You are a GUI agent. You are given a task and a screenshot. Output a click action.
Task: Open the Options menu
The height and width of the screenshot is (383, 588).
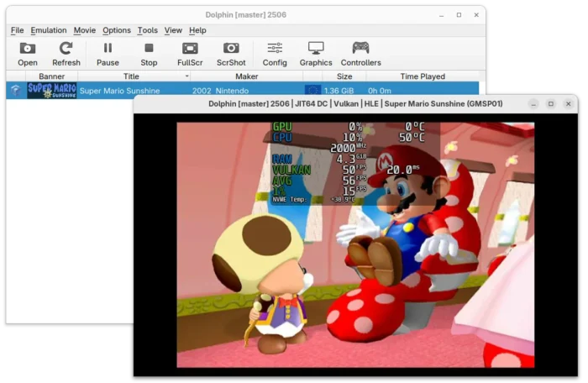[x=117, y=30]
